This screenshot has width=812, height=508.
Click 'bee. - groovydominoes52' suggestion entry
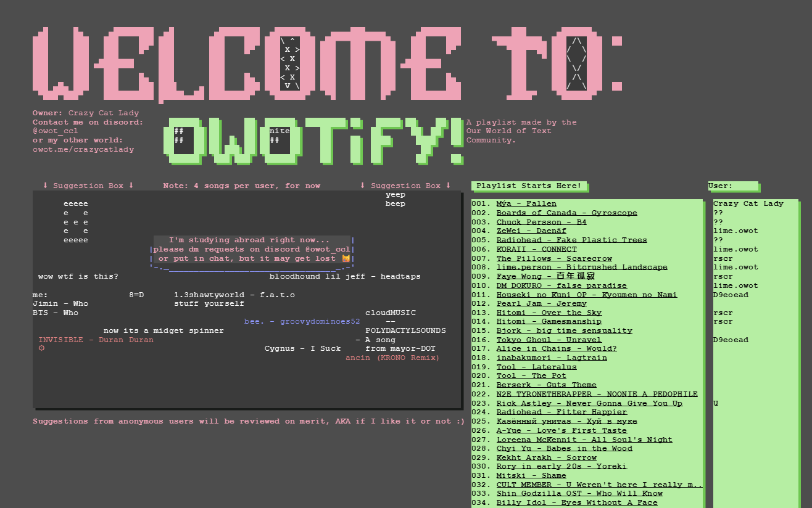pos(302,321)
